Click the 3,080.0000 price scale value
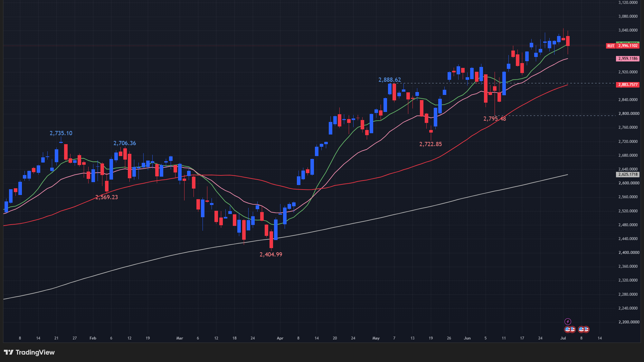The image size is (644, 362). pyautogui.click(x=628, y=16)
